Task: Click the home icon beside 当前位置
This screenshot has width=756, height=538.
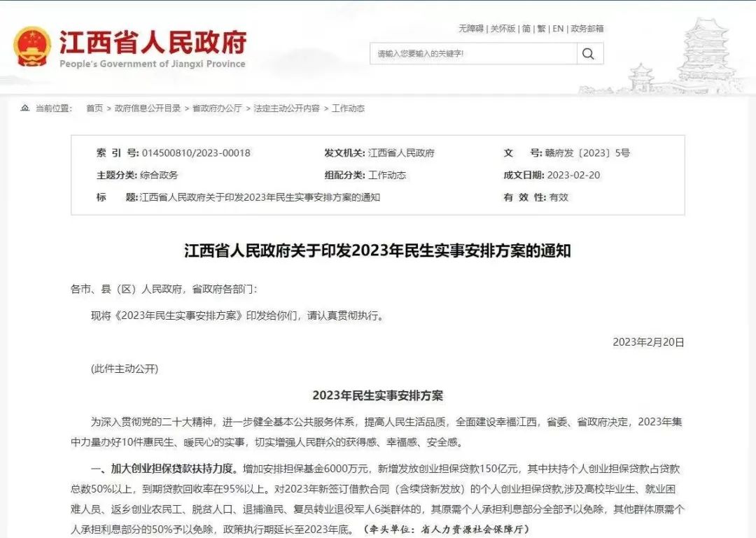Action: (x=25, y=108)
